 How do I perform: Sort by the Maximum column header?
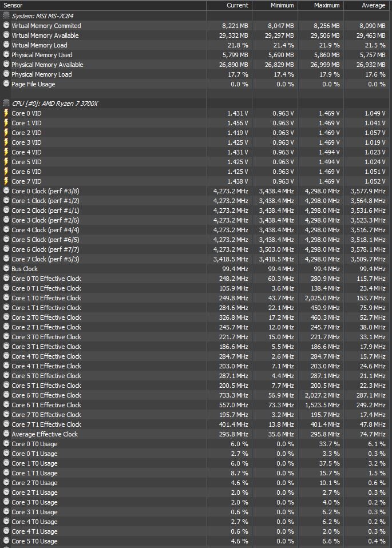(320, 5)
